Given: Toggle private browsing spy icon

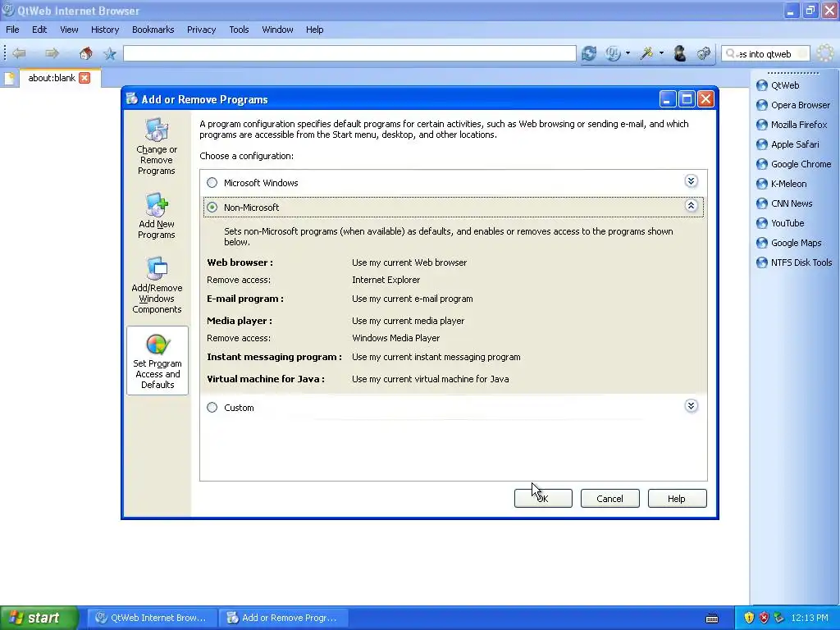Looking at the screenshot, I should [680, 53].
